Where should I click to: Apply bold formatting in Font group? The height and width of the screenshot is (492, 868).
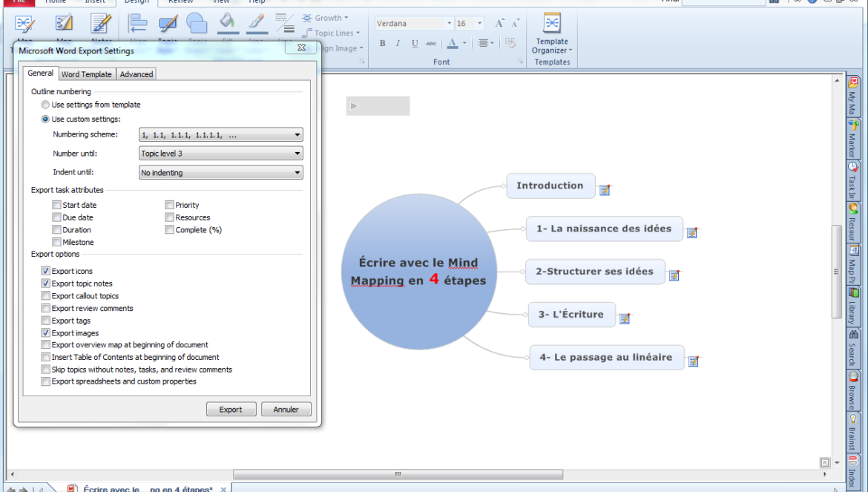[383, 44]
